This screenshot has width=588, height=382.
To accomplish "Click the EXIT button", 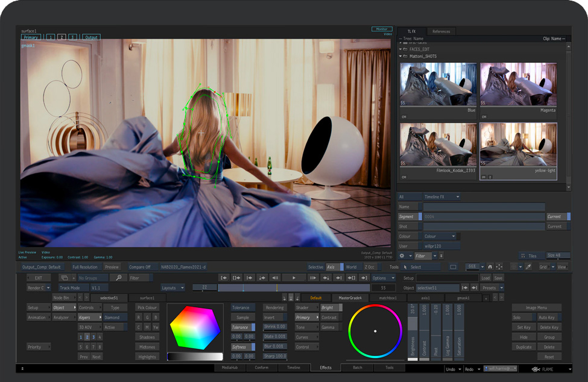I will pyautogui.click(x=39, y=278).
